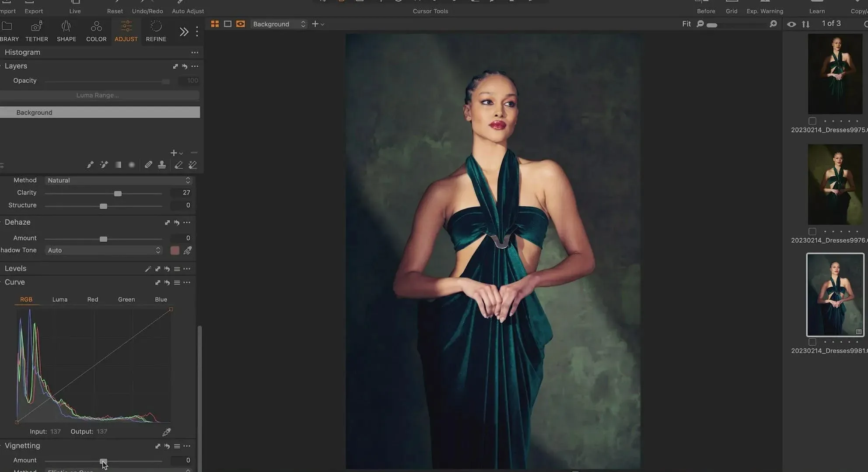Click the Luma Range button
Image resolution: width=868 pixels, height=472 pixels.
coord(98,95)
